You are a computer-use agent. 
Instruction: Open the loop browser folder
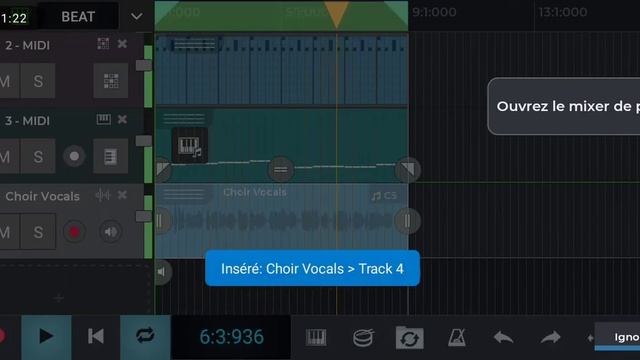click(x=409, y=338)
